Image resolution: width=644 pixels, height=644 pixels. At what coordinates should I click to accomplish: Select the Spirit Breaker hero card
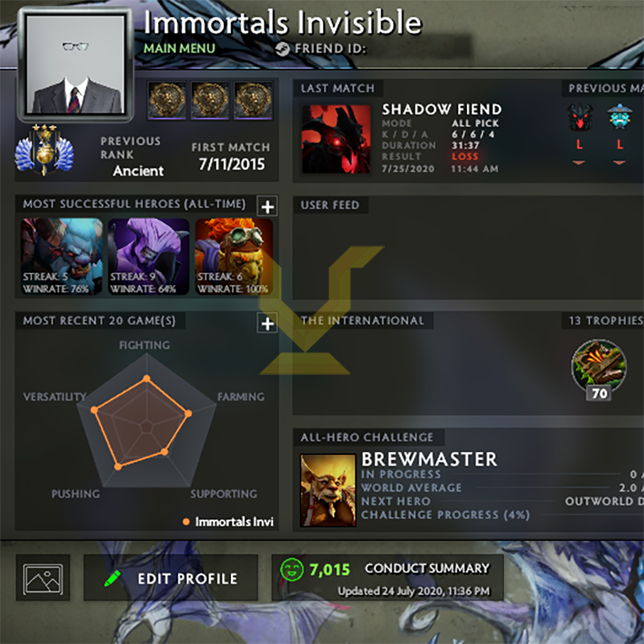click(62, 257)
